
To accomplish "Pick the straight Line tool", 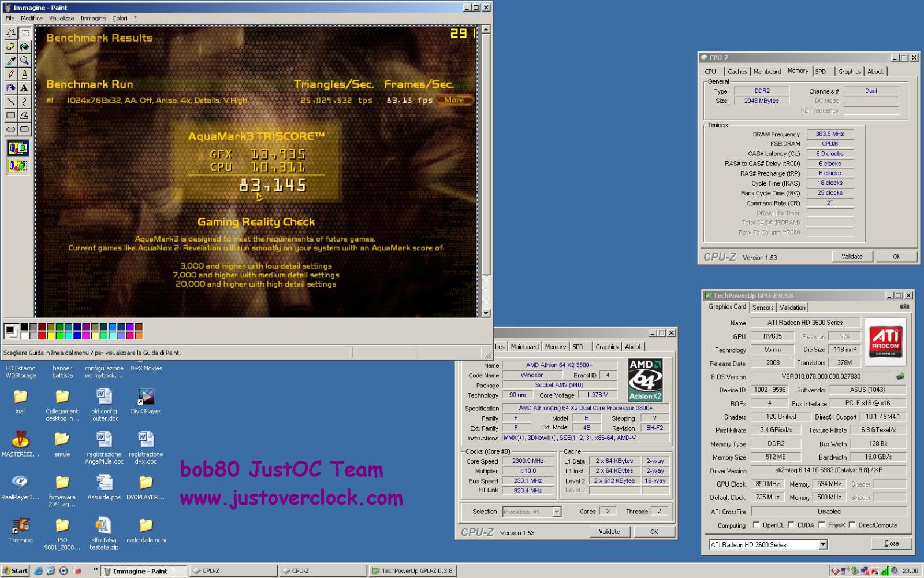I will click(x=10, y=102).
